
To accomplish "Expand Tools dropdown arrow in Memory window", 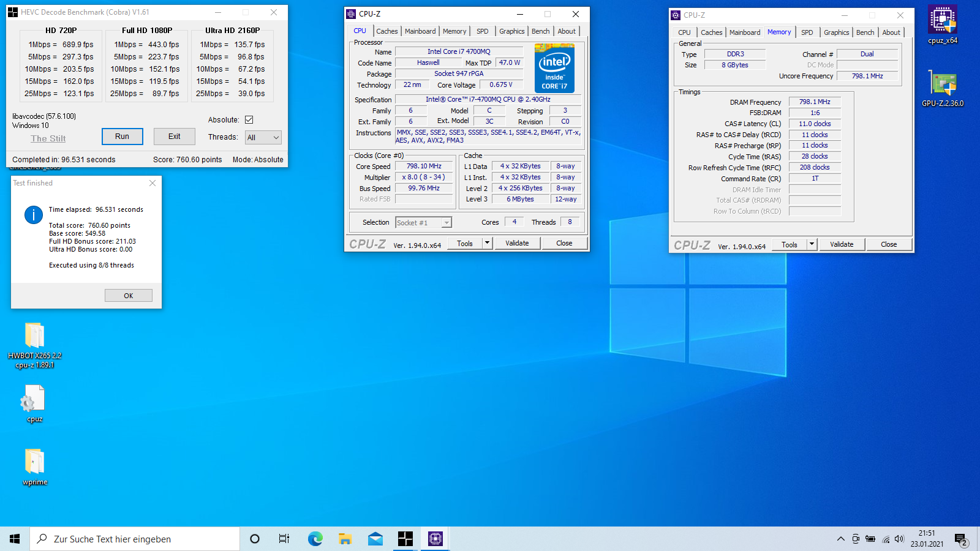I will coord(812,244).
